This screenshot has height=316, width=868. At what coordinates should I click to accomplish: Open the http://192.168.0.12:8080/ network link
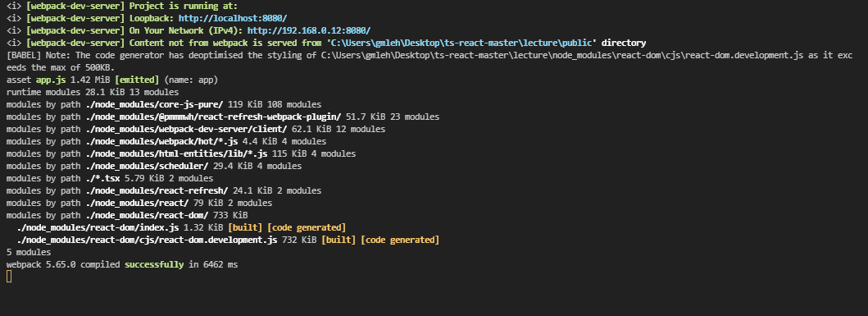pos(309,30)
